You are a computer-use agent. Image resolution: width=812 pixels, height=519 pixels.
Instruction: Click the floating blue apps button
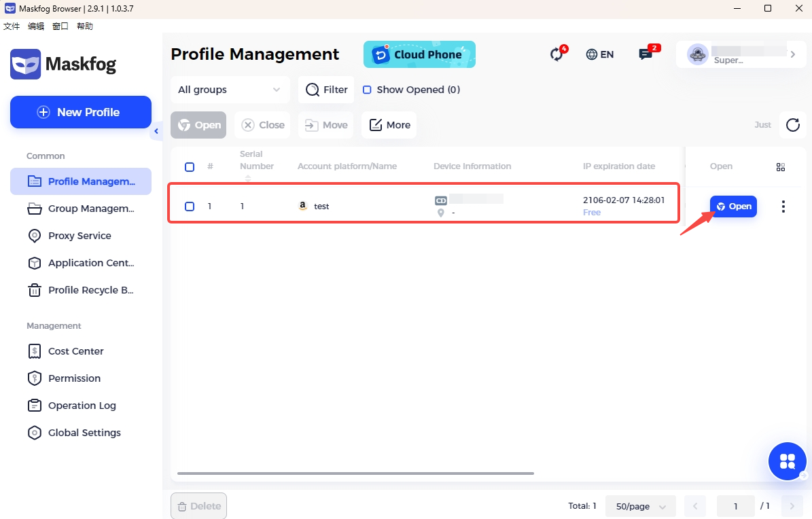pyautogui.click(x=787, y=461)
